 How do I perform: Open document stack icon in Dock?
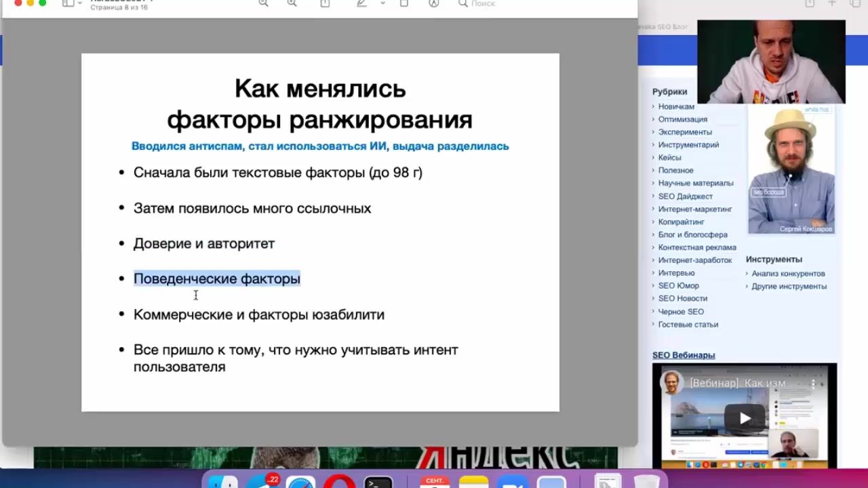pyautogui.click(x=608, y=481)
